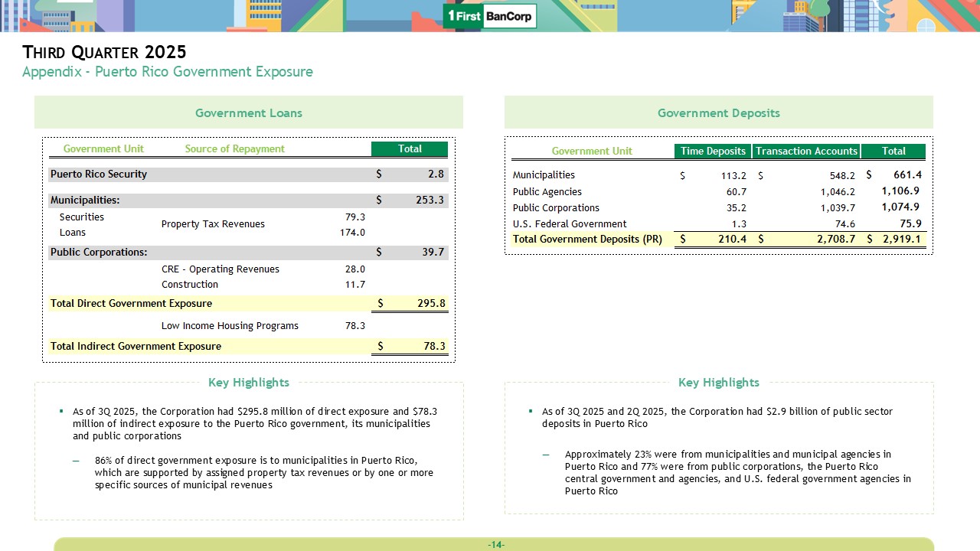Viewport: 980px width, 551px height.
Task: Click the Key Highlights heading under loans table
Action: point(248,382)
